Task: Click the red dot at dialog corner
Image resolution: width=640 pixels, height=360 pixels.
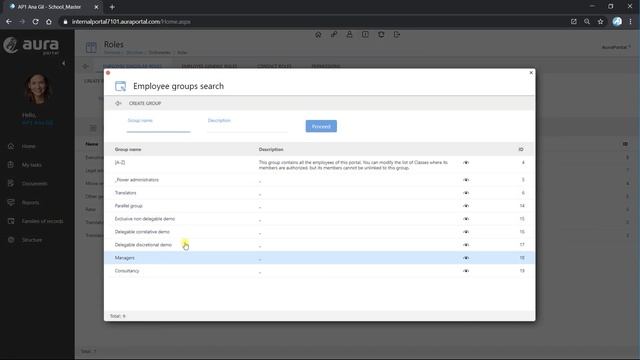Action: click(108, 73)
